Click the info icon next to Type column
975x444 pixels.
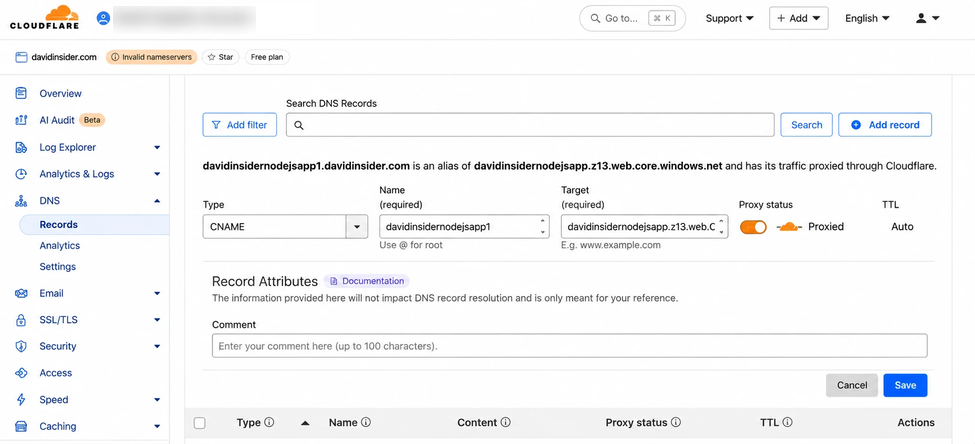[269, 422]
